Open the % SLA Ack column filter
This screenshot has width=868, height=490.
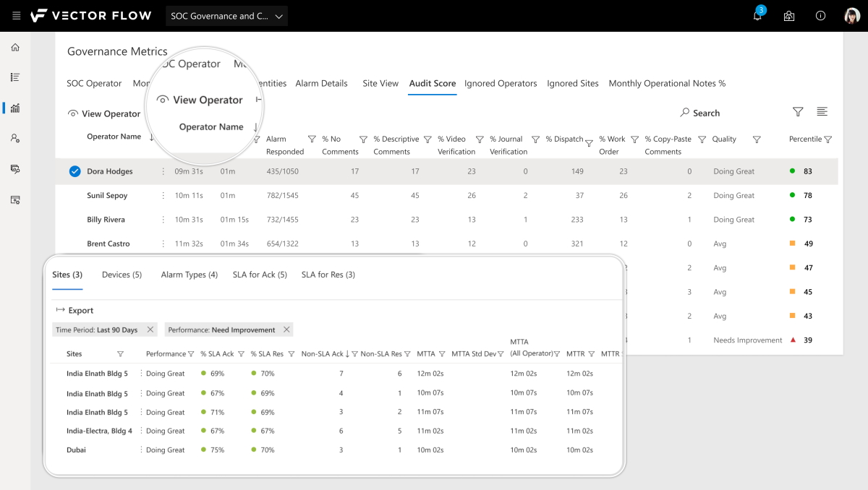click(240, 354)
